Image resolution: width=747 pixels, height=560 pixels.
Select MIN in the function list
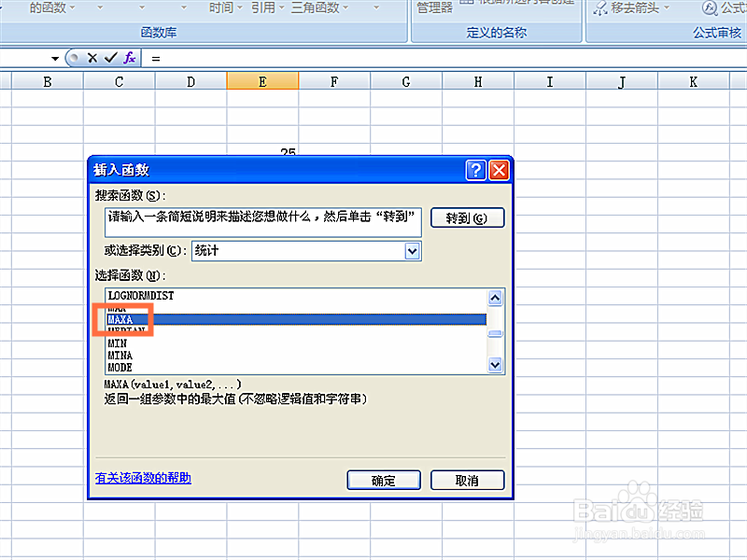[x=119, y=343]
